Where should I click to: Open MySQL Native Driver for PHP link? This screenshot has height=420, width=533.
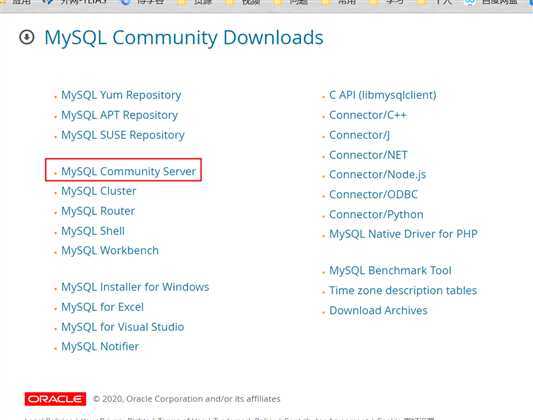403,234
